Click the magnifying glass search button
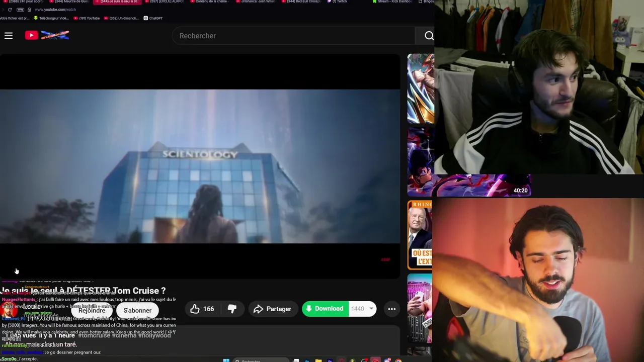This screenshot has width=644, height=362. [429, 36]
